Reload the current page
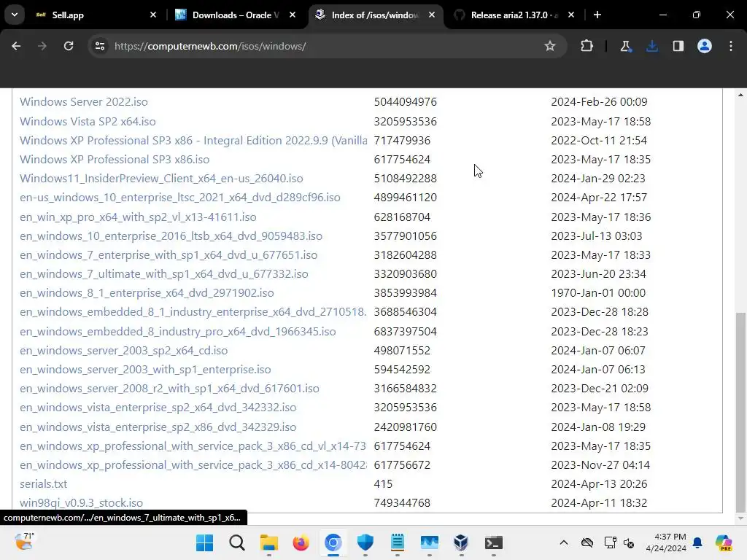The height and width of the screenshot is (560, 747). click(69, 46)
